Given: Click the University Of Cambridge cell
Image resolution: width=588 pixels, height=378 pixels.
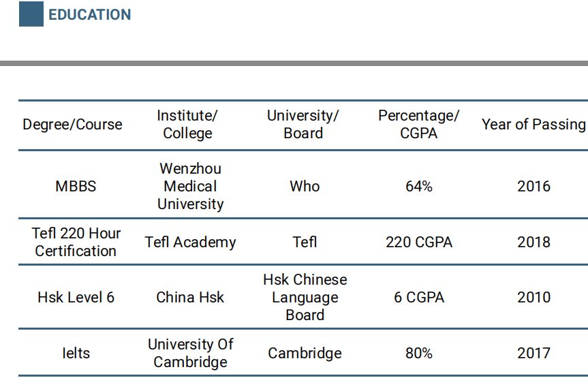Looking at the screenshot, I should [x=191, y=353].
